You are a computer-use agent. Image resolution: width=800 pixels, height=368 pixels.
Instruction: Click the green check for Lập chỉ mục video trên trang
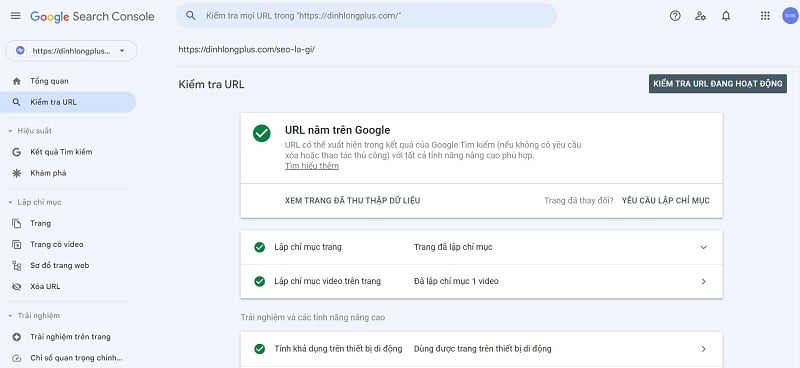tap(260, 281)
